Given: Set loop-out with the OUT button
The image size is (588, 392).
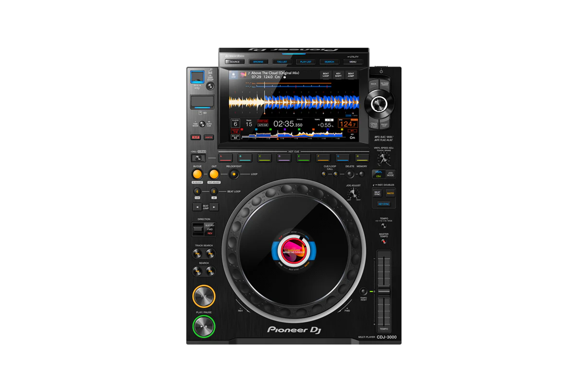Looking at the screenshot, I should [x=214, y=174].
